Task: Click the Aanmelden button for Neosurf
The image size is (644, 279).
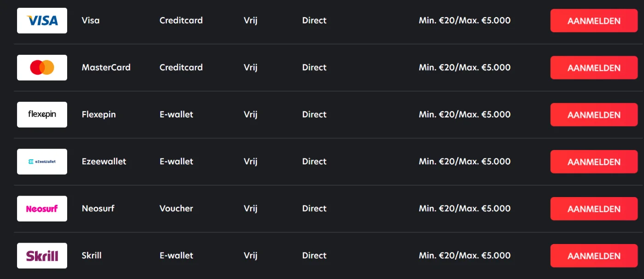Action: coord(594,209)
